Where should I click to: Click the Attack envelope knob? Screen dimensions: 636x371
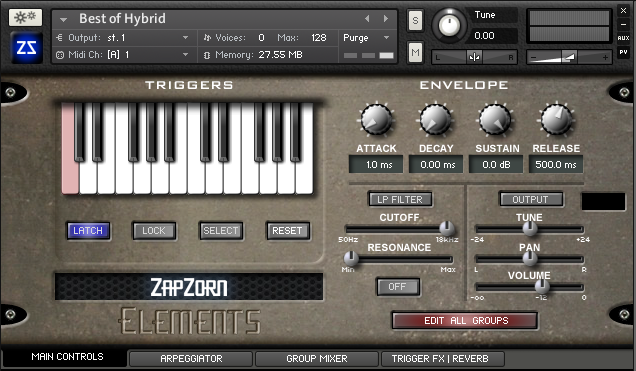click(376, 120)
